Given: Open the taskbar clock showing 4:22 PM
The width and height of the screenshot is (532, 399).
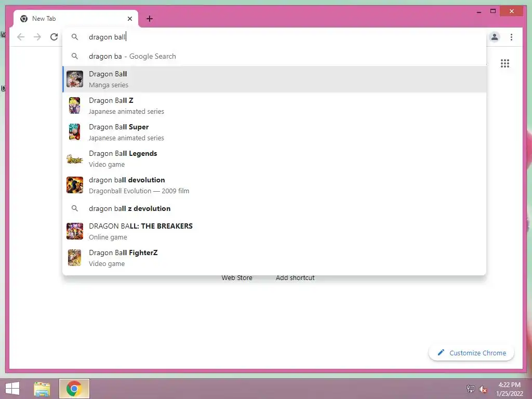Looking at the screenshot, I should click(x=509, y=389).
